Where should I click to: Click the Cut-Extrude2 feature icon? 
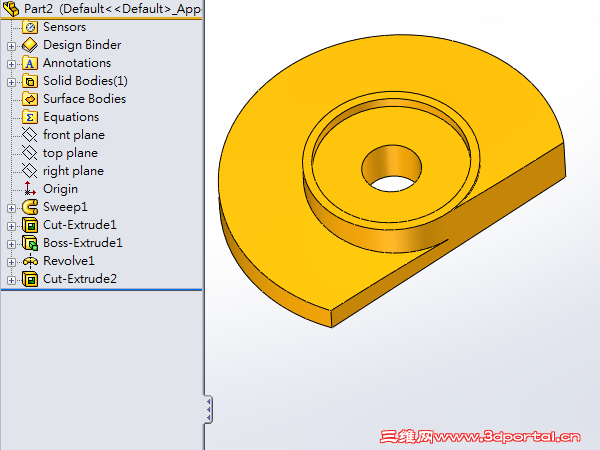(30, 279)
